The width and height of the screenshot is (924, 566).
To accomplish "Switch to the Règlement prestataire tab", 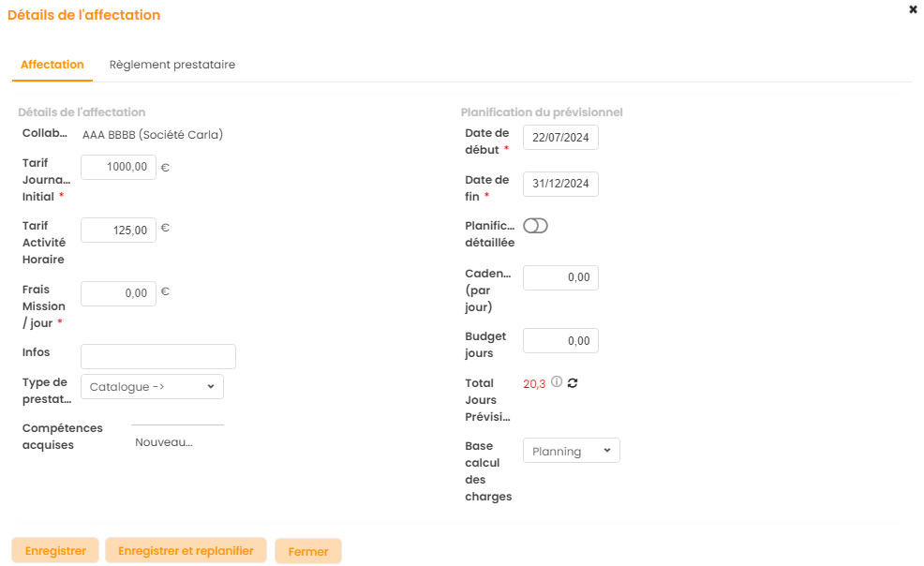I will point(171,65).
